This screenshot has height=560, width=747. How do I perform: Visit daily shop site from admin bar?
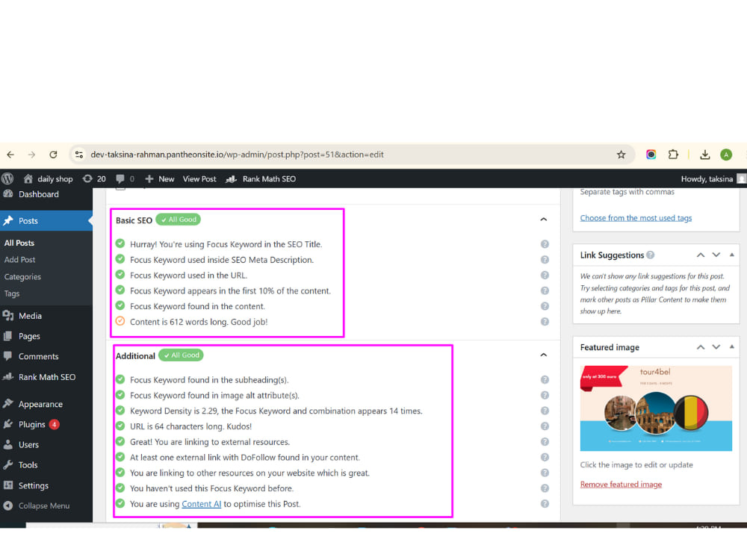pyautogui.click(x=48, y=179)
